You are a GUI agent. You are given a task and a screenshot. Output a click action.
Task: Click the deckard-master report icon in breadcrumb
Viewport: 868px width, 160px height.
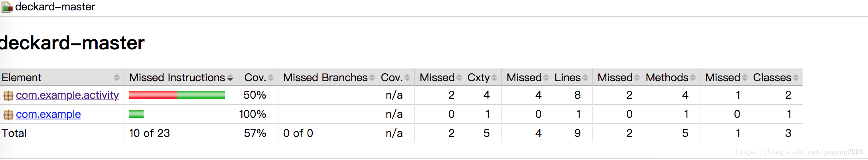(7, 8)
